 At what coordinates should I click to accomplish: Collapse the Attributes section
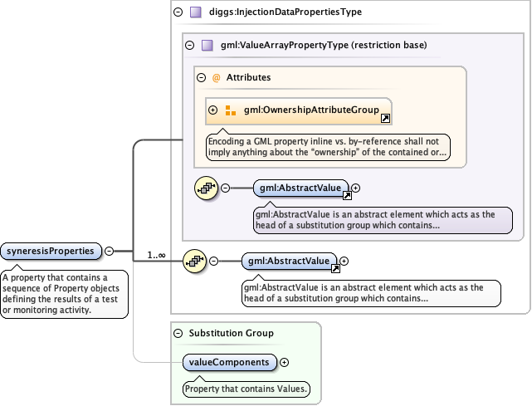point(201,77)
